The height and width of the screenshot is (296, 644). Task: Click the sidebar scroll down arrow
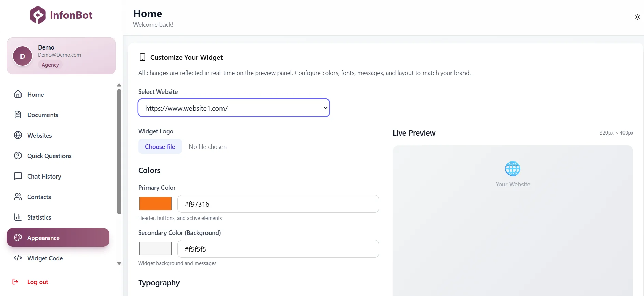pos(119,263)
